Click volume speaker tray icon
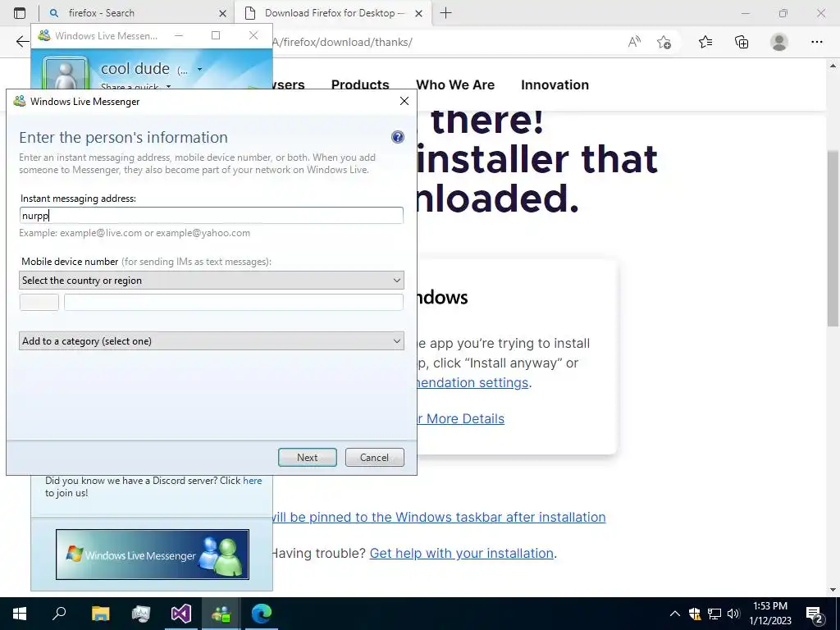 (733, 614)
